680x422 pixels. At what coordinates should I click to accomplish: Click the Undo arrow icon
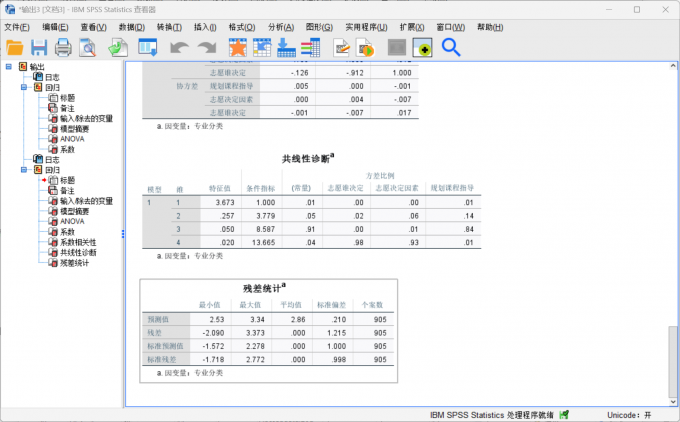pyautogui.click(x=179, y=47)
